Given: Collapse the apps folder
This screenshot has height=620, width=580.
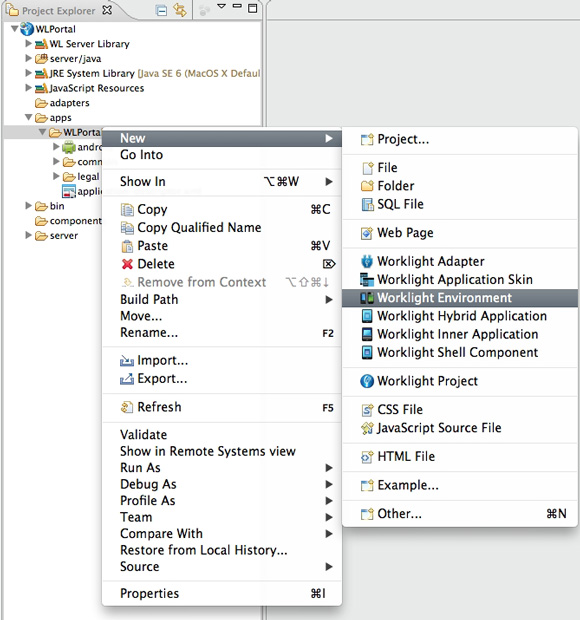Looking at the screenshot, I should click(x=28, y=117).
